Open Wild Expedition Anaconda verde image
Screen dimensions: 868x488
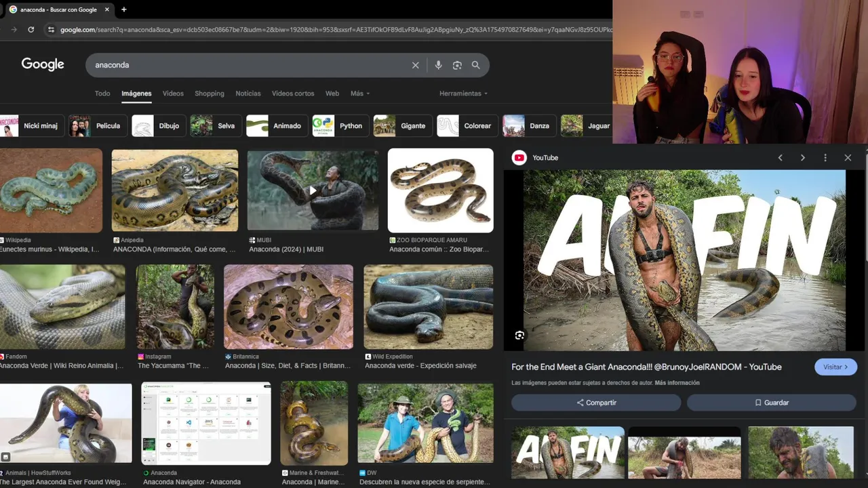[x=428, y=307]
